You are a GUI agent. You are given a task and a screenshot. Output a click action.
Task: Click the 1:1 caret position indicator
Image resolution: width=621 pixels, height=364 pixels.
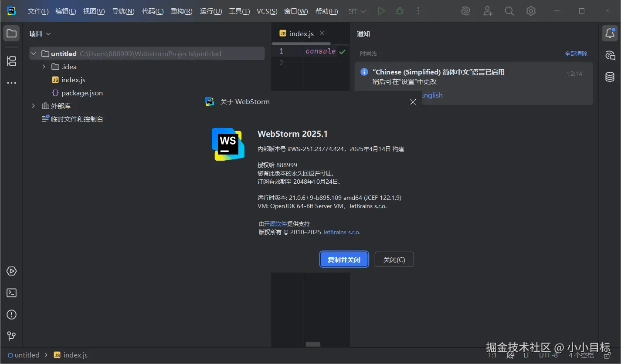click(492, 355)
